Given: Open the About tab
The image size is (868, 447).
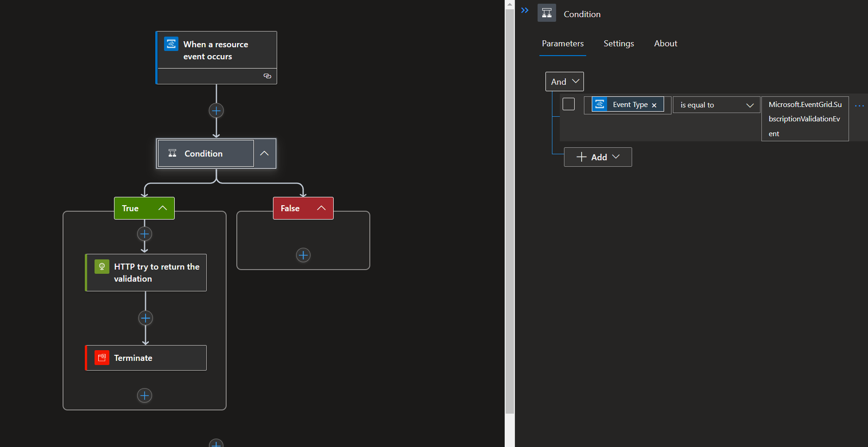Looking at the screenshot, I should (x=665, y=43).
